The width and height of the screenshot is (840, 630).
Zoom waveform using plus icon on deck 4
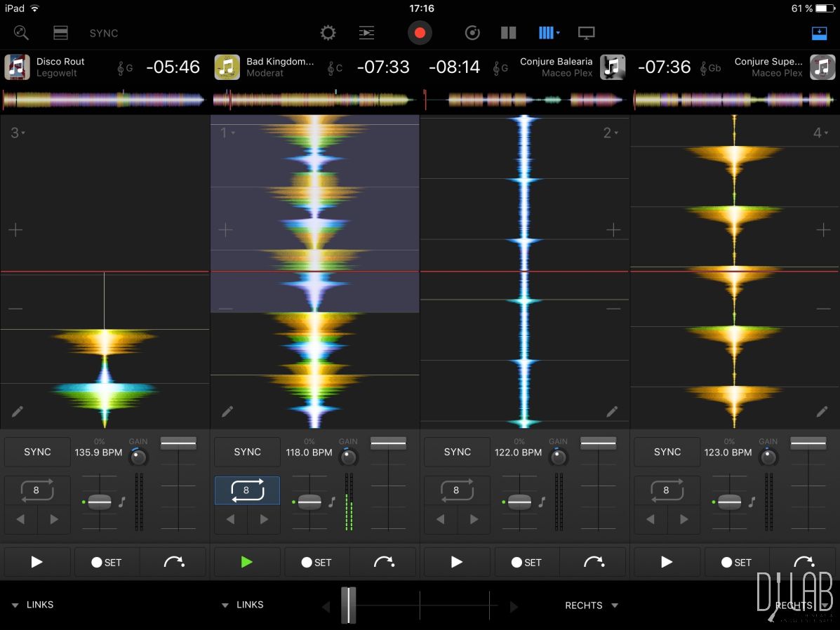click(822, 229)
